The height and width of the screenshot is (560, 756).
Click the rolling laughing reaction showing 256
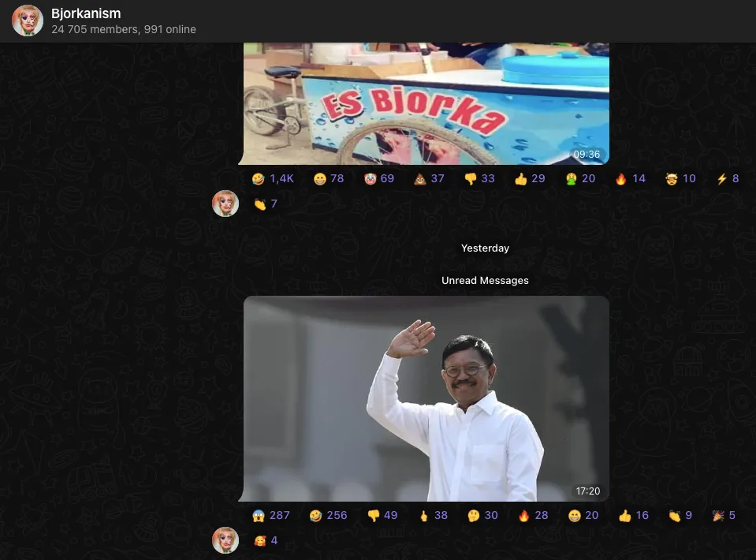tap(328, 516)
